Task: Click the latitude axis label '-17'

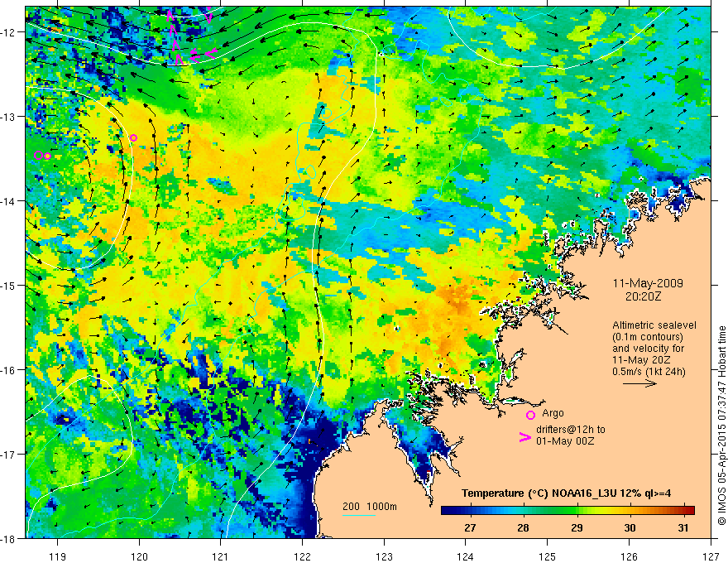Action: [x=9, y=454]
